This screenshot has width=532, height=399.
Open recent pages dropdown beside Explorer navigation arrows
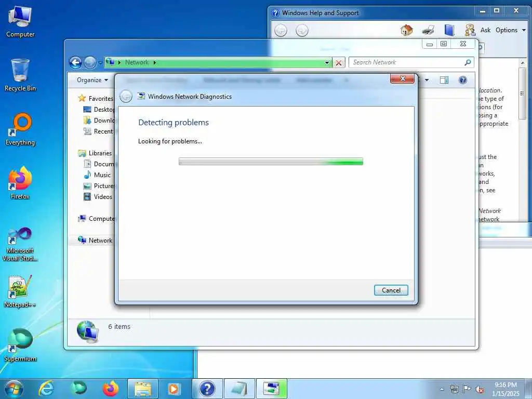[100, 63]
